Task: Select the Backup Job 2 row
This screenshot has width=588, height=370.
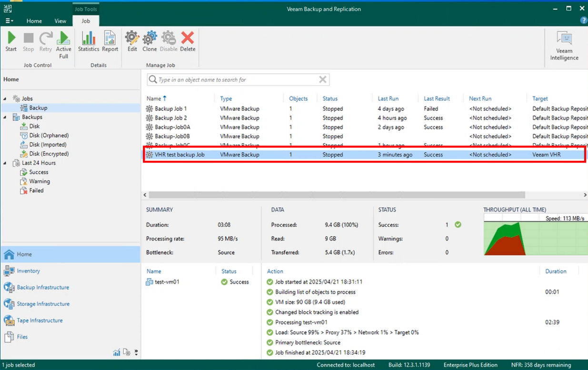Action: [366, 118]
